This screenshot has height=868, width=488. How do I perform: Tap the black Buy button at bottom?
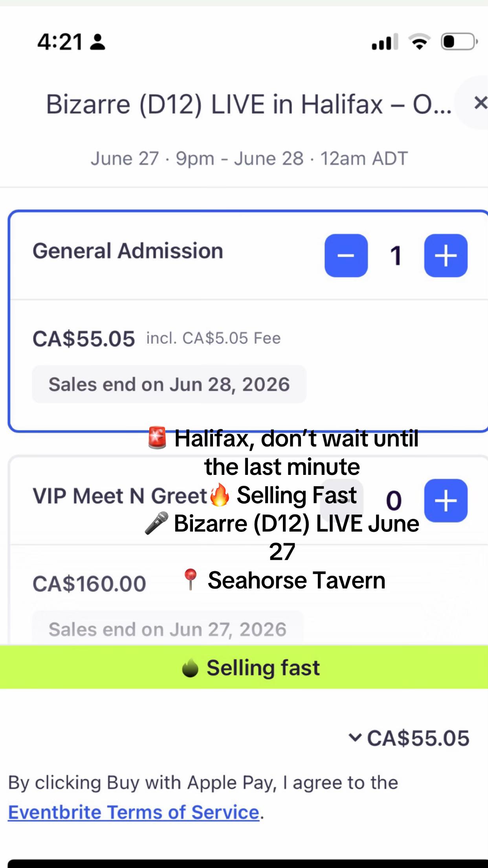point(248,863)
